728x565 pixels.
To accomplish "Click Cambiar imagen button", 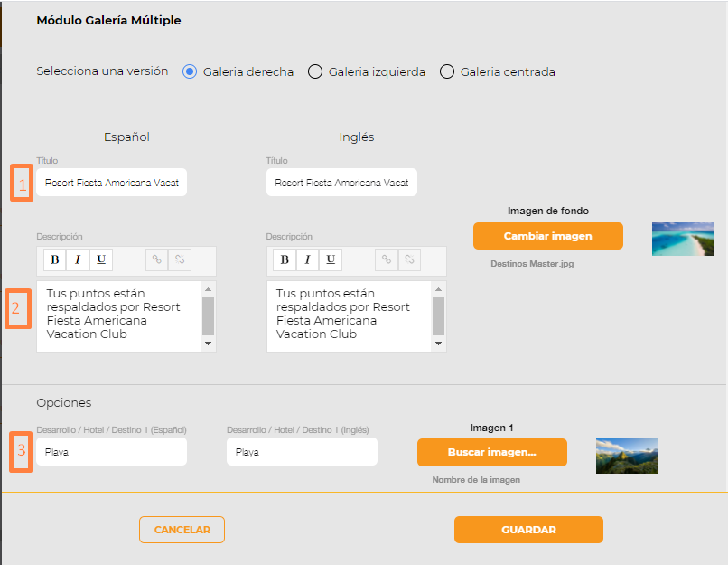I will pyautogui.click(x=548, y=236).
